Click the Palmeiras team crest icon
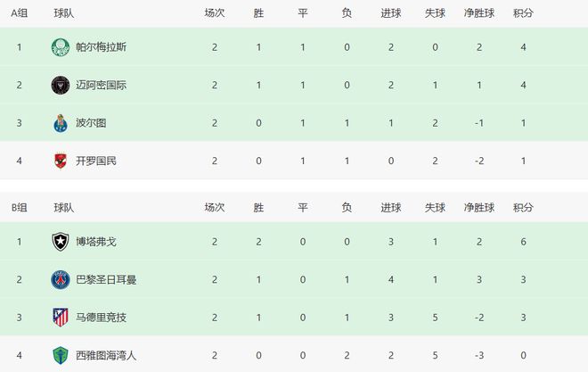The height and width of the screenshot is (372, 588). pos(60,47)
